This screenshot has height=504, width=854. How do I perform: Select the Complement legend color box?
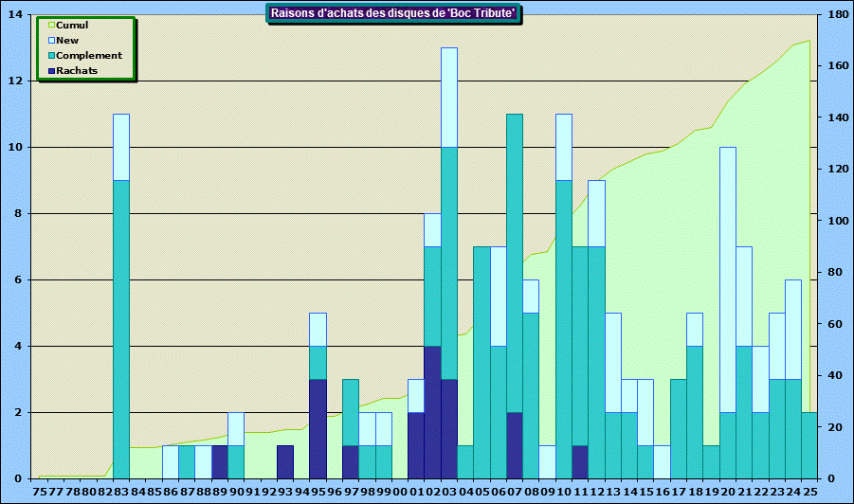point(49,55)
